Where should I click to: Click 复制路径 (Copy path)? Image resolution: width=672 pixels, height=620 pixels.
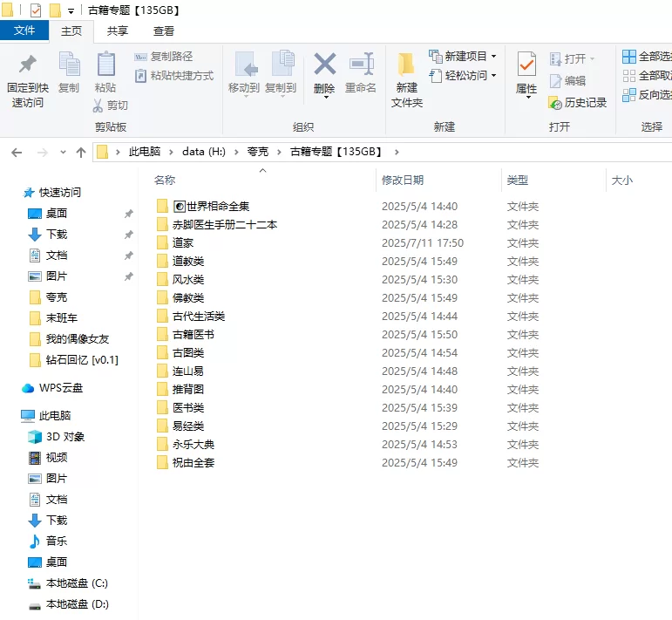point(164,56)
